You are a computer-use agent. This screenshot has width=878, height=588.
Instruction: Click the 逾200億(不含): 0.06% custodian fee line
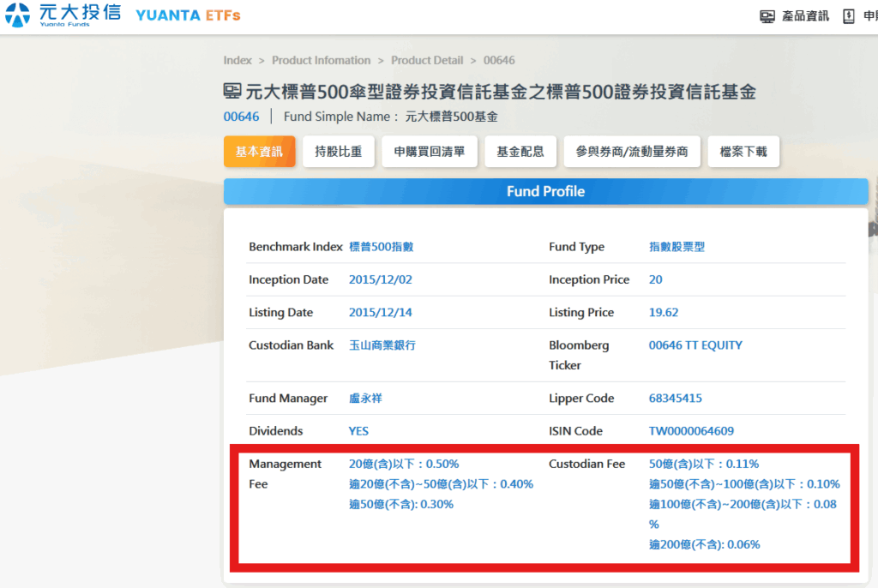pos(705,544)
